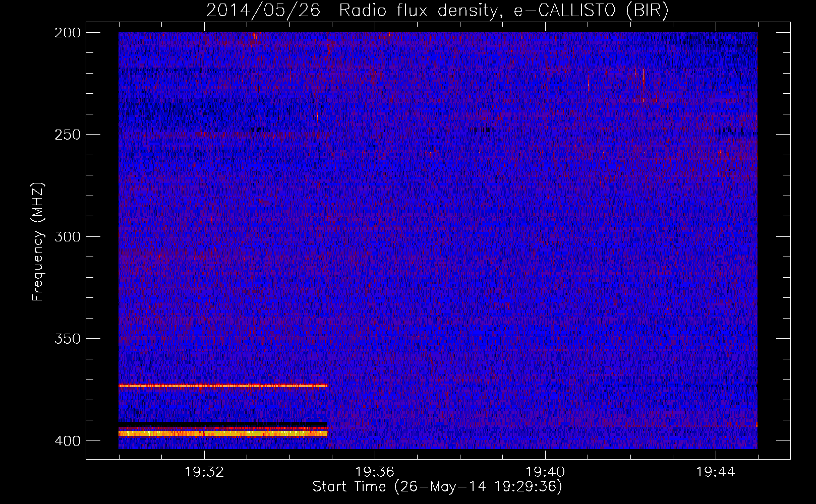This screenshot has height=504, width=816.
Task: Click the thin orange line near 373 MHz
Action: tap(223, 386)
